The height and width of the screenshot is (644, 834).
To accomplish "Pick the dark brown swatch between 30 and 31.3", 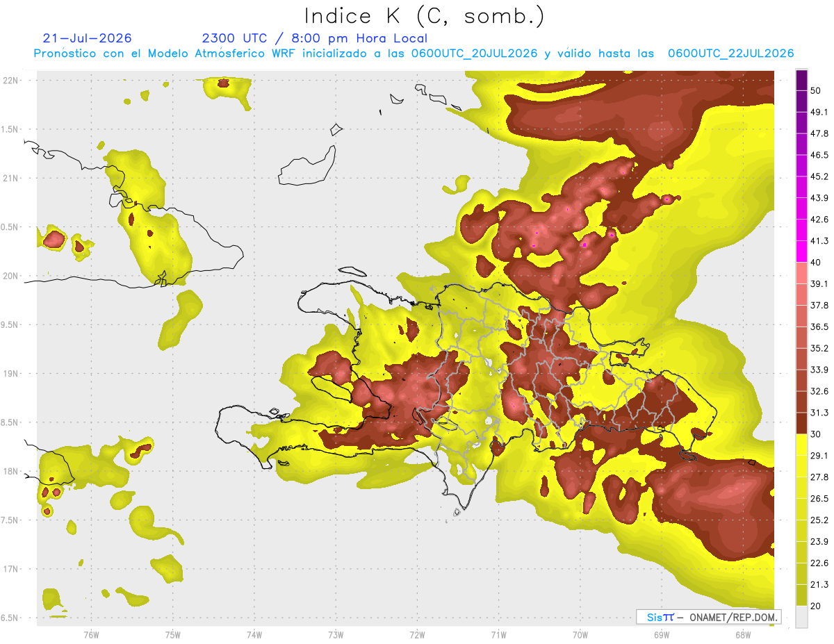I will point(801,424).
